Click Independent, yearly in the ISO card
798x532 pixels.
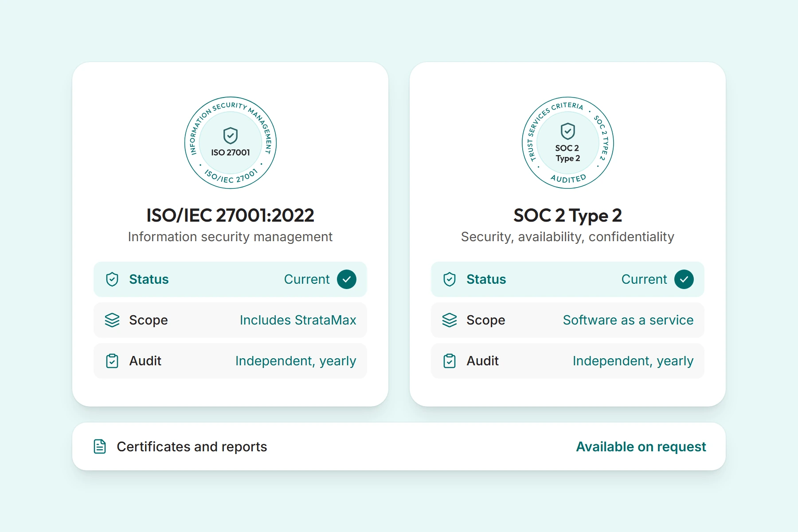tap(296, 361)
